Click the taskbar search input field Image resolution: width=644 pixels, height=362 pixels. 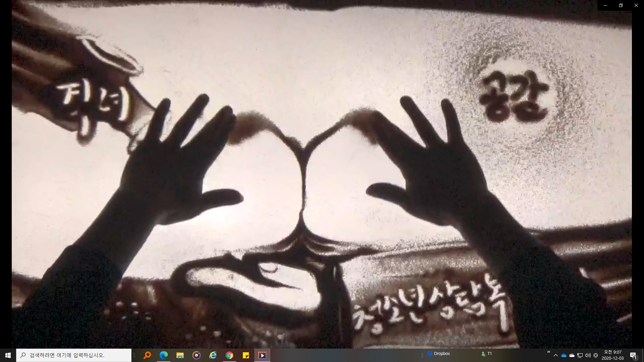(74, 355)
